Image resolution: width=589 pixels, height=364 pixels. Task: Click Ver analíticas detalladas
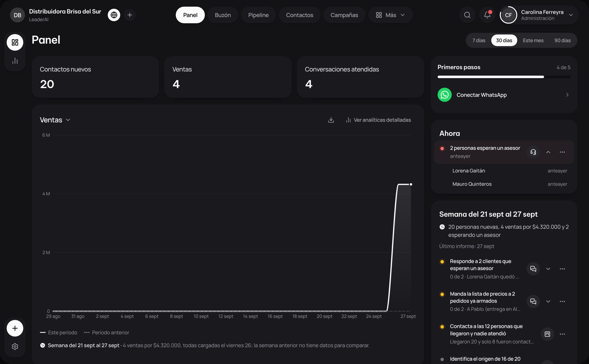pos(378,120)
